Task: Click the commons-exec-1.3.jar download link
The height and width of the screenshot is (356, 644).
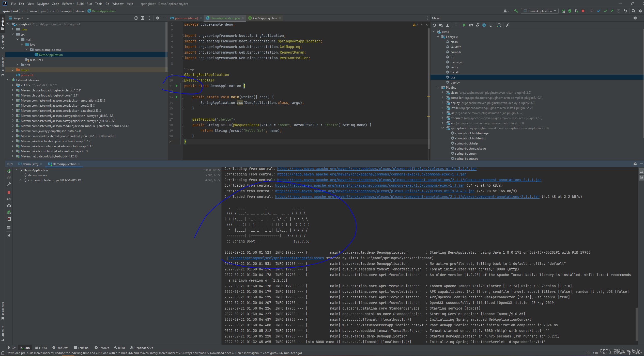Action: coord(372,174)
